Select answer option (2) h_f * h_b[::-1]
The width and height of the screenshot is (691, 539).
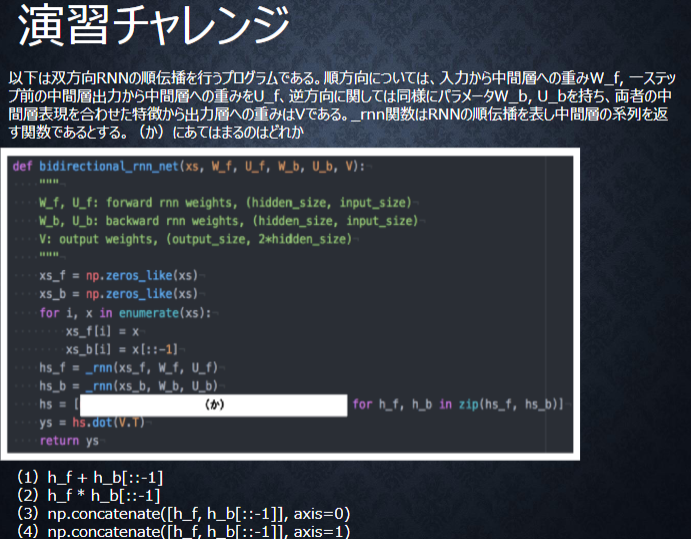click(89, 495)
